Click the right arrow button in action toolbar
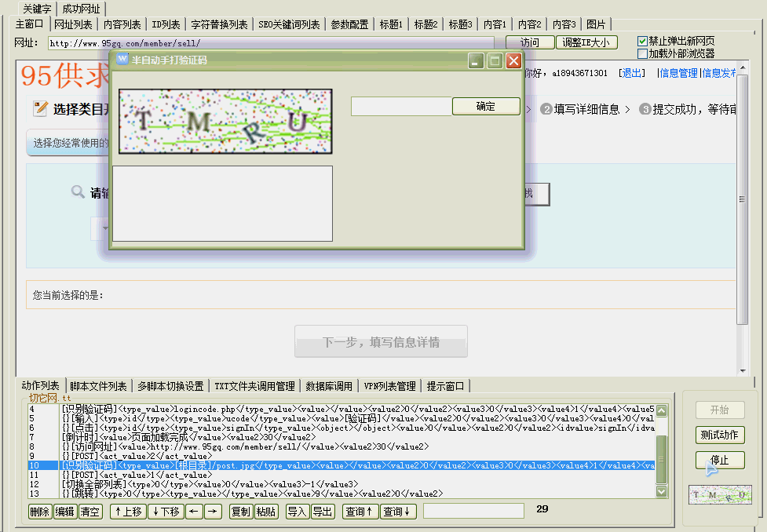This screenshot has height=532, width=767. (212, 512)
